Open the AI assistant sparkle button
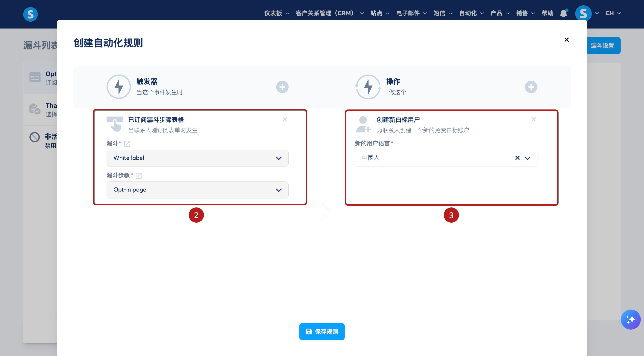 pos(630,319)
